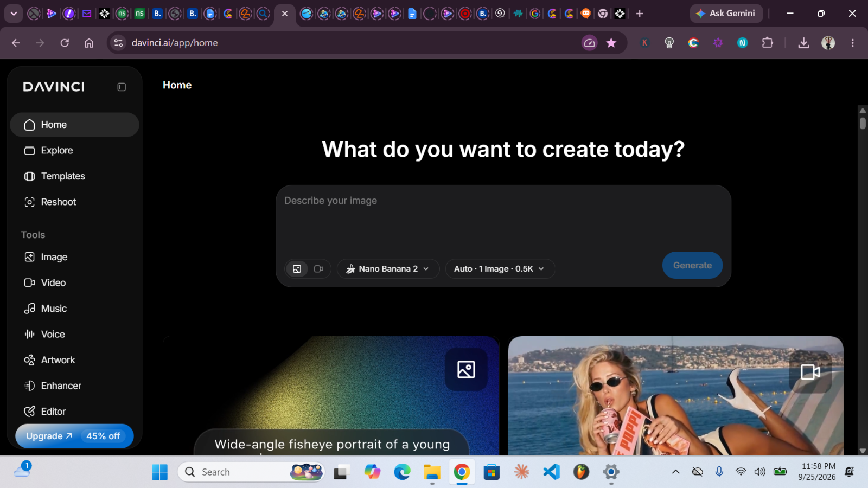Open the Video tool
This screenshot has width=868, height=488.
[74, 282]
